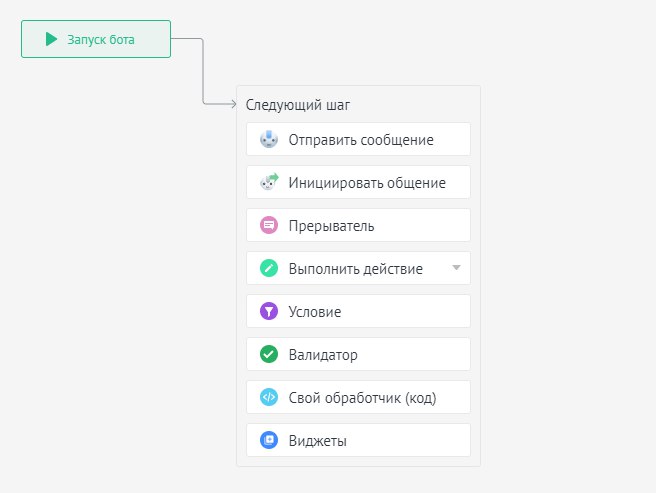This screenshot has height=493, width=656.
Task: Select the blue code brackets icon
Action: click(x=269, y=397)
